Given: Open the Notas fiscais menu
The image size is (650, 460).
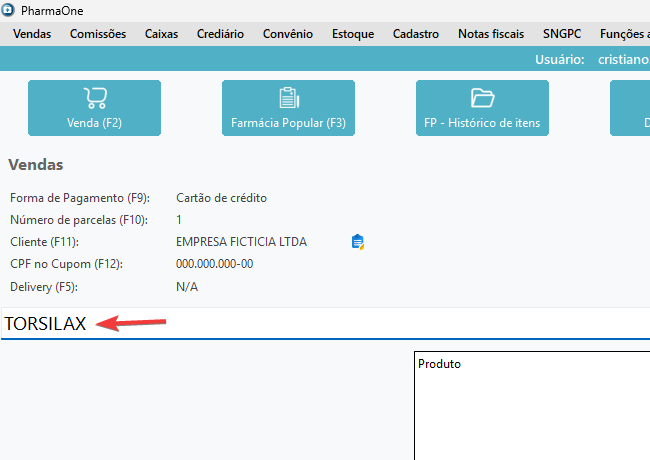Looking at the screenshot, I should pyautogui.click(x=491, y=34).
